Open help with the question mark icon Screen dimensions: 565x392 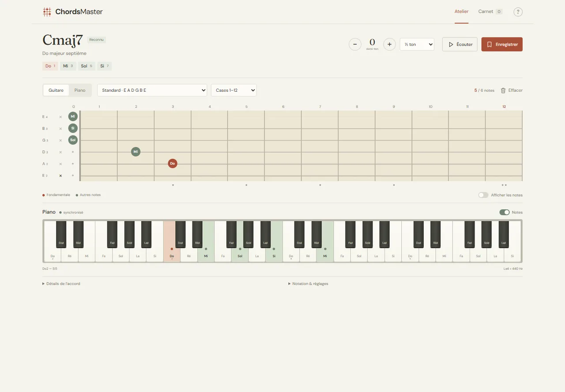coord(518,12)
